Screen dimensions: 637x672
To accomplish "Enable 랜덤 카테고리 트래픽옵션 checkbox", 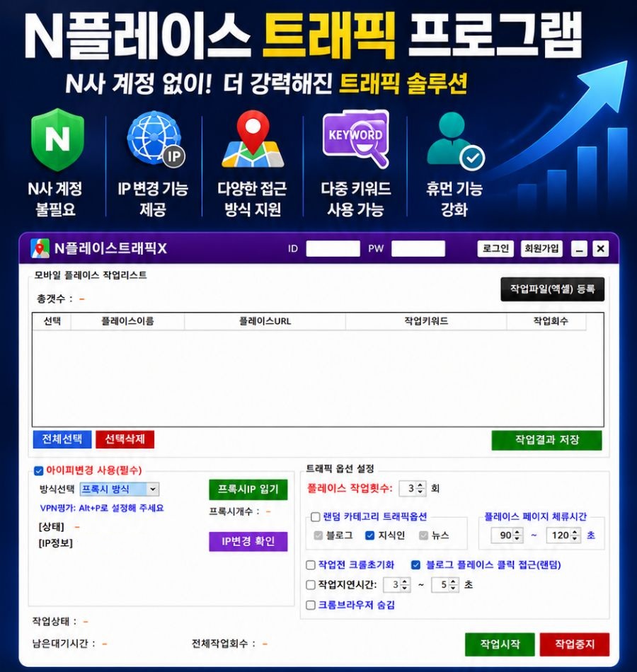I will coord(315,517).
